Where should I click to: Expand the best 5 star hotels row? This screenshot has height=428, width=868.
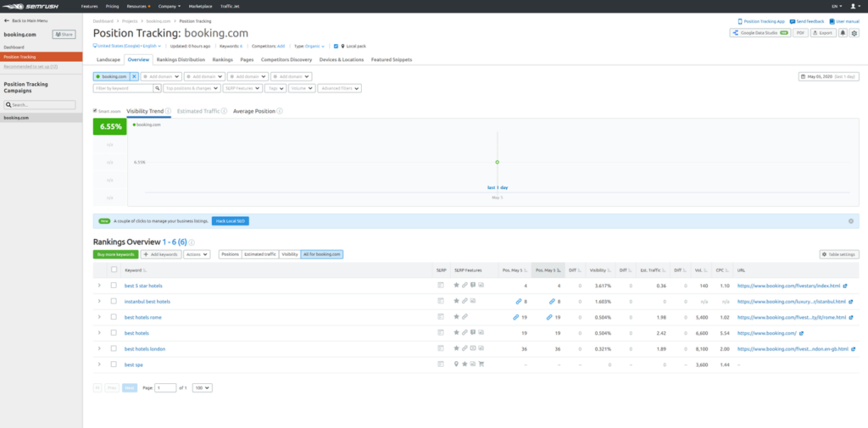pyautogui.click(x=99, y=286)
